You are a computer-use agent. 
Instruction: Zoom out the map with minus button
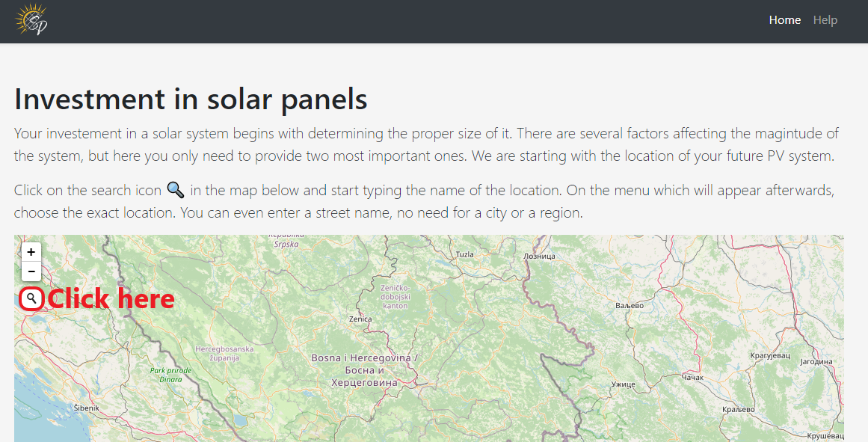tap(31, 271)
